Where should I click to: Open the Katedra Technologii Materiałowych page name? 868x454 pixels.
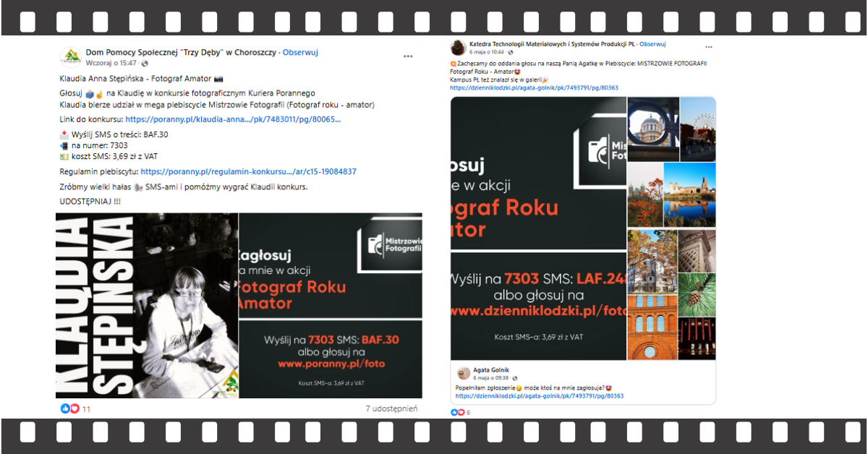(552, 44)
